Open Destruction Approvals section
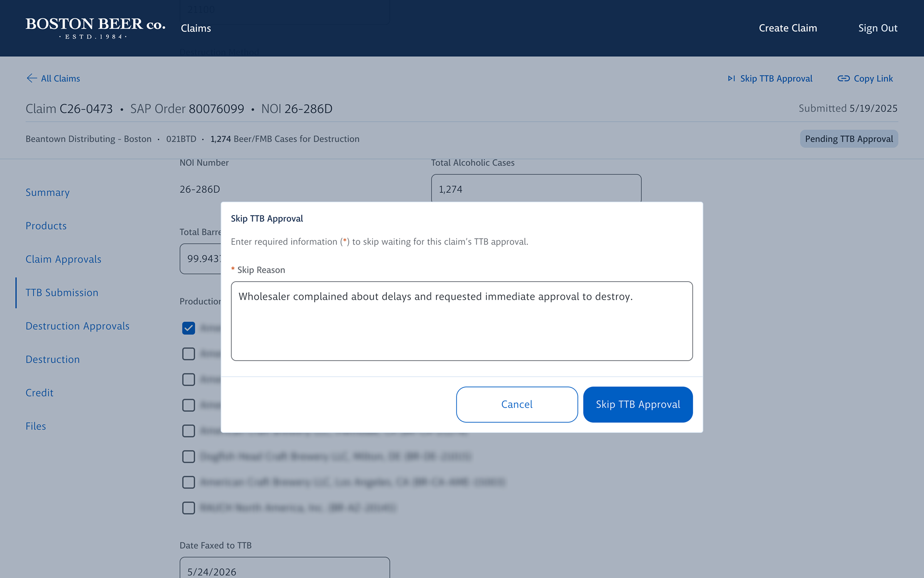 point(77,326)
